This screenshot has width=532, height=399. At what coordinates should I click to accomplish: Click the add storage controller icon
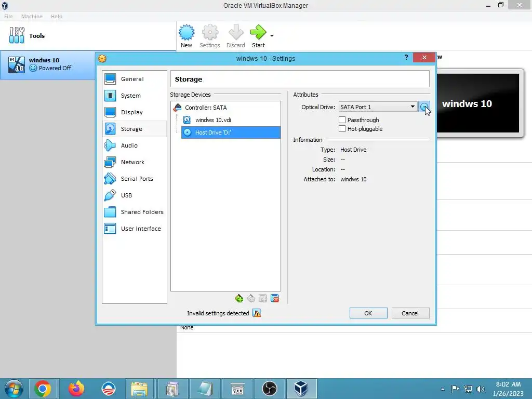[x=239, y=299]
